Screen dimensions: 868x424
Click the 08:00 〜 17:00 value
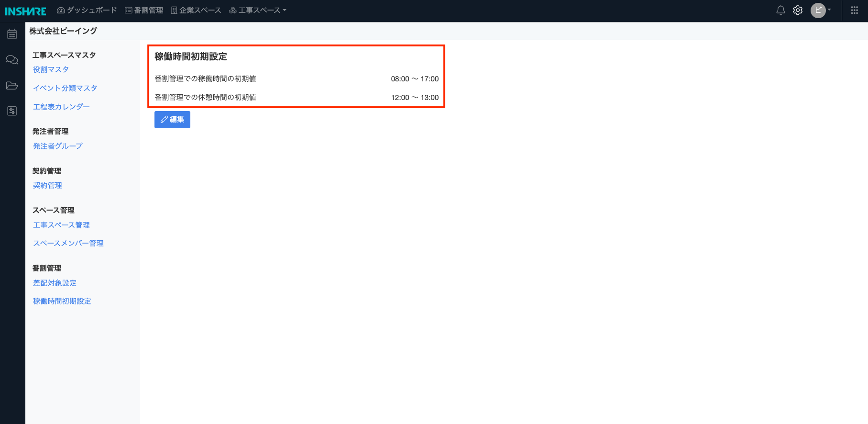415,79
